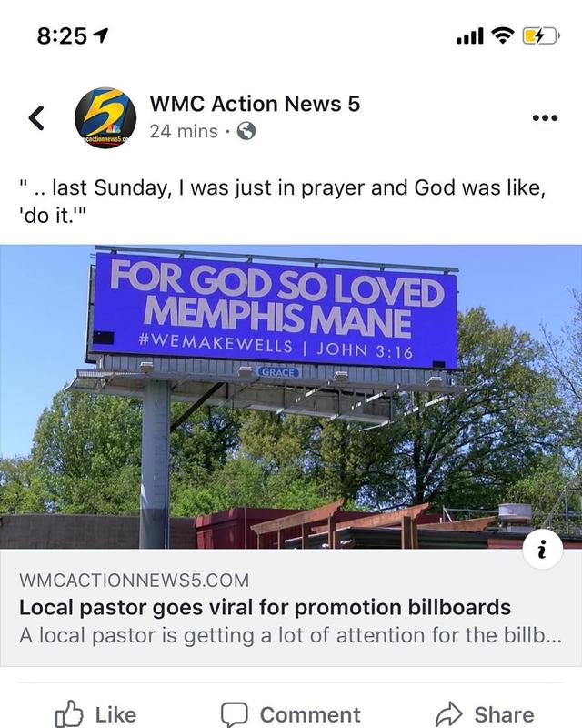The height and width of the screenshot is (728, 582).
Task: Open 'Local pastor goes viral' headline link
Action: [x=266, y=606]
